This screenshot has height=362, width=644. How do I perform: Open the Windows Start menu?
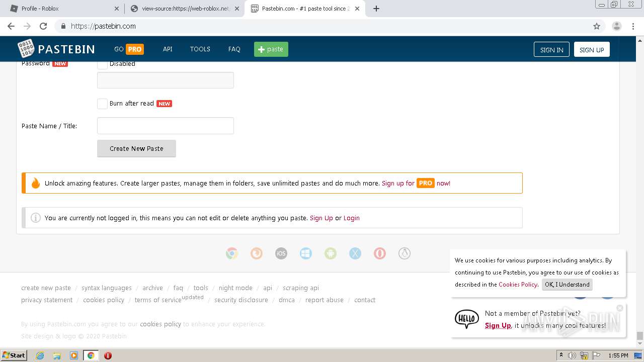(14, 355)
